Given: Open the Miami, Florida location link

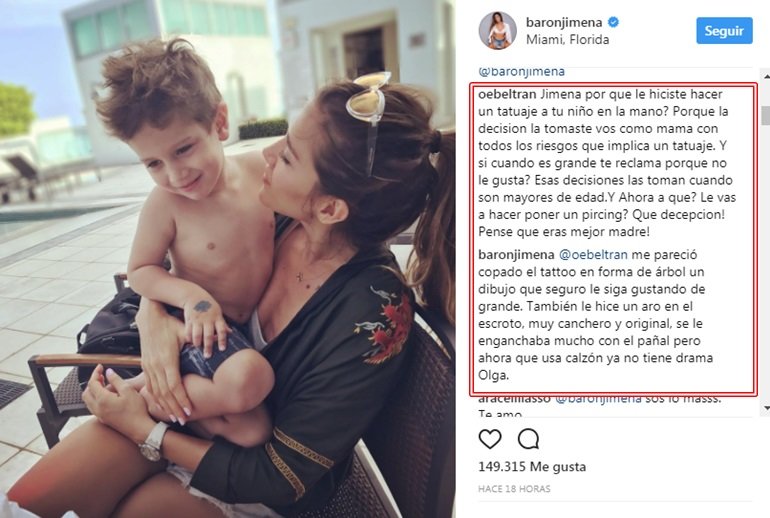Looking at the screenshot, I should click(x=567, y=40).
